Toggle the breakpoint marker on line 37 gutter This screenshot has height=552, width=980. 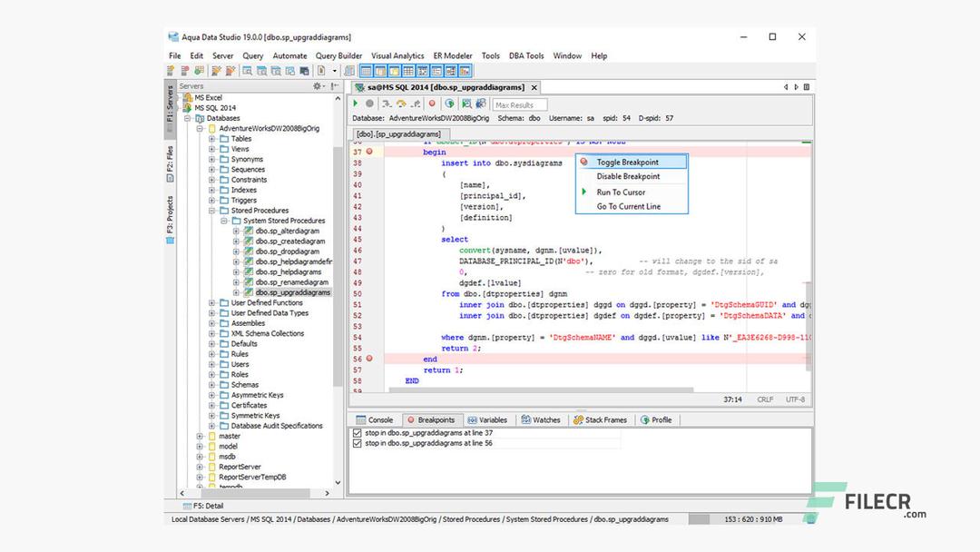tap(368, 152)
